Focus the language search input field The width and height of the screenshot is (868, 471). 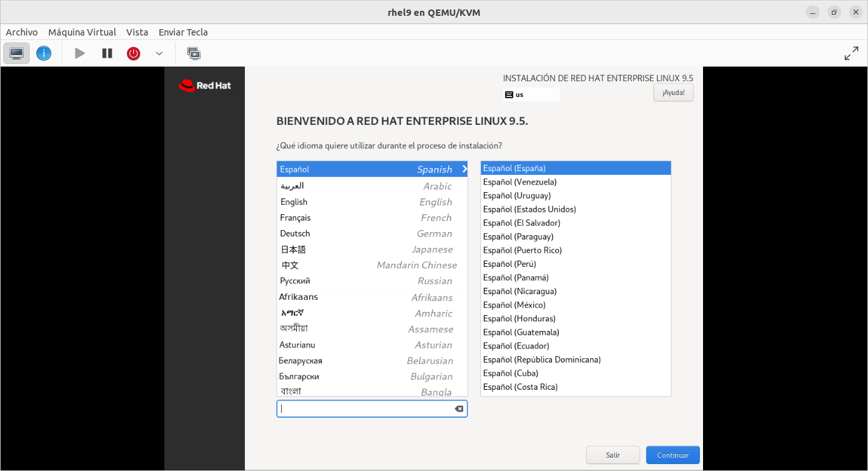coord(372,409)
